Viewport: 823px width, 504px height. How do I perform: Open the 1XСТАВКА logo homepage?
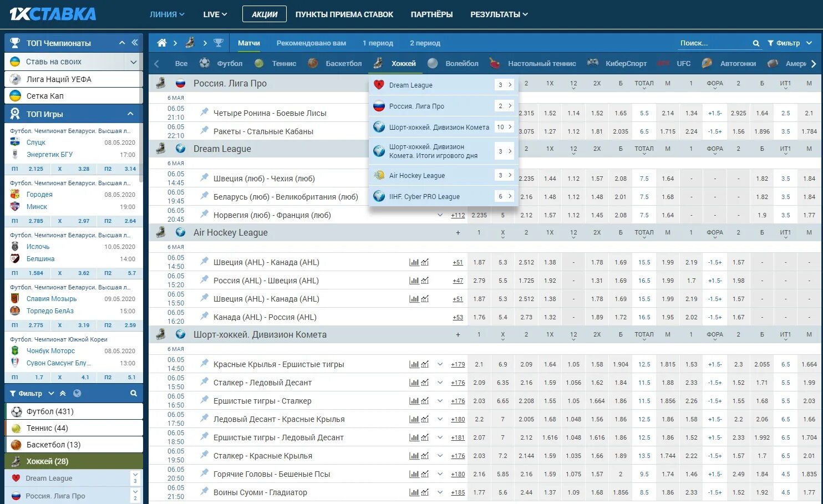click(53, 14)
